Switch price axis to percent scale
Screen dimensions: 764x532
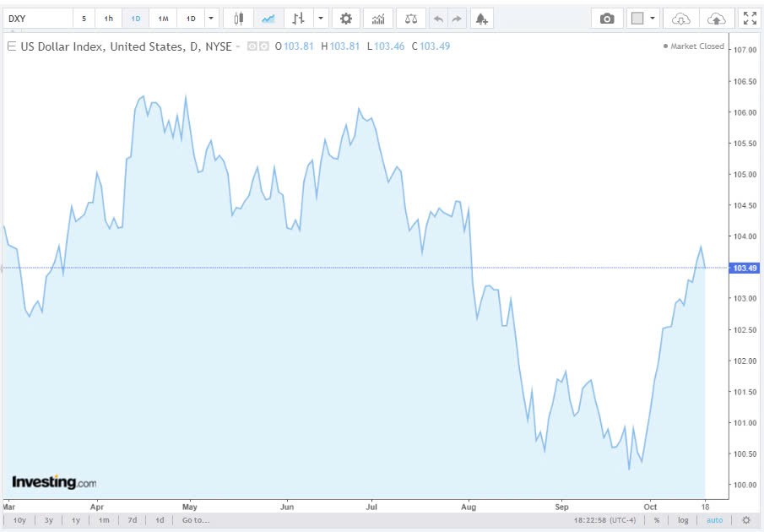665,520
